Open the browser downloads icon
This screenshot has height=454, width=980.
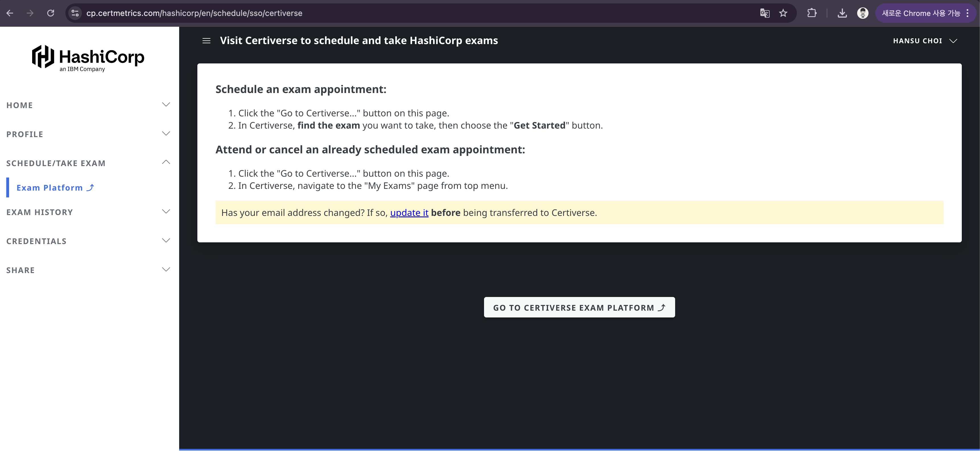[x=842, y=13]
